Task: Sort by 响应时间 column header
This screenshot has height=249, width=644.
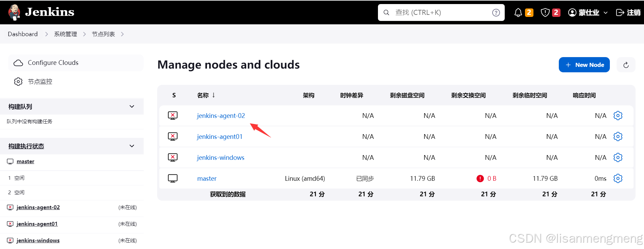Action: 584,95
